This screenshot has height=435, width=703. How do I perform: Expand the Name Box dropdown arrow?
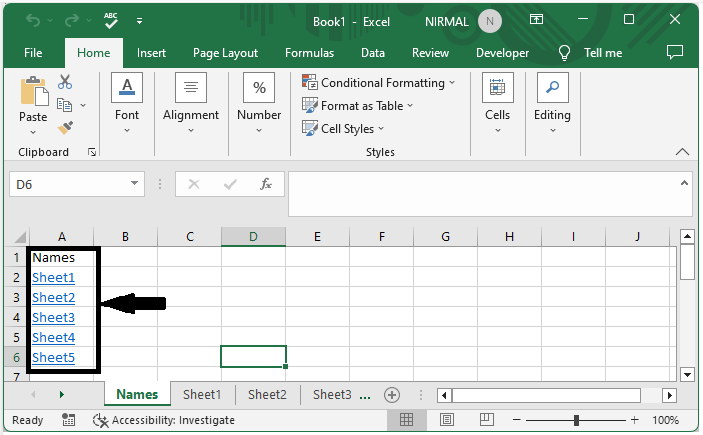coord(134,183)
